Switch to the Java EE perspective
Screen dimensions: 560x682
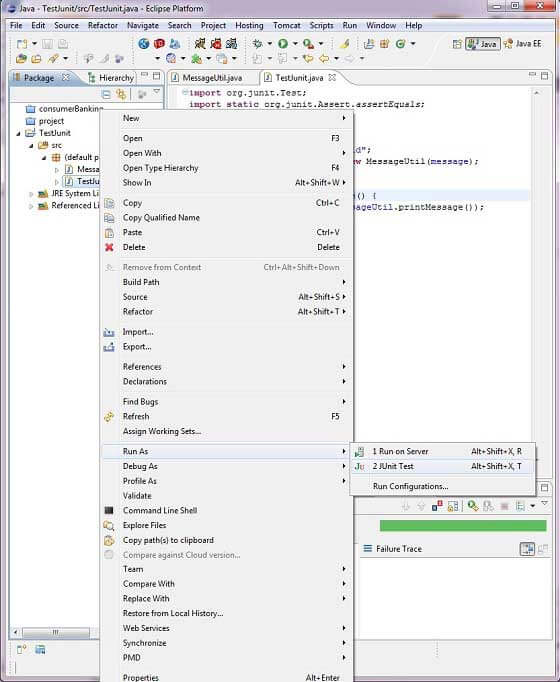point(523,44)
